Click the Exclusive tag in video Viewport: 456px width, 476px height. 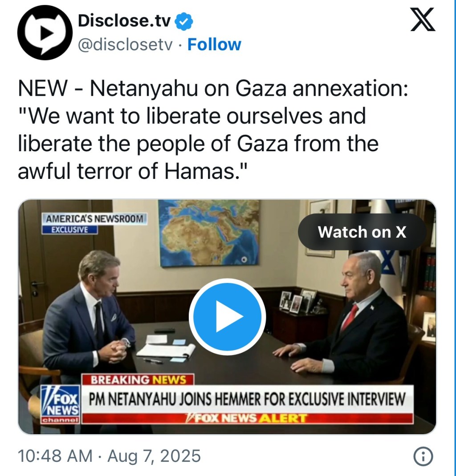pyautogui.click(x=69, y=230)
